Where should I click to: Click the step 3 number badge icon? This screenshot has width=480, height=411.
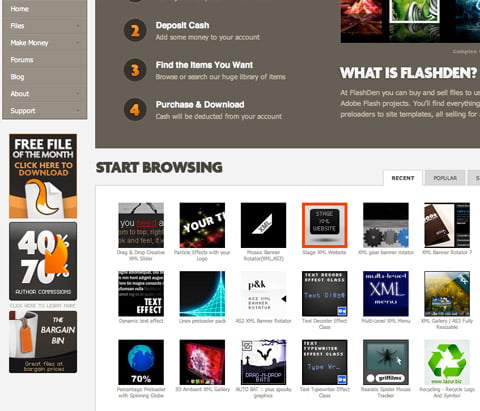click(135, 70)
